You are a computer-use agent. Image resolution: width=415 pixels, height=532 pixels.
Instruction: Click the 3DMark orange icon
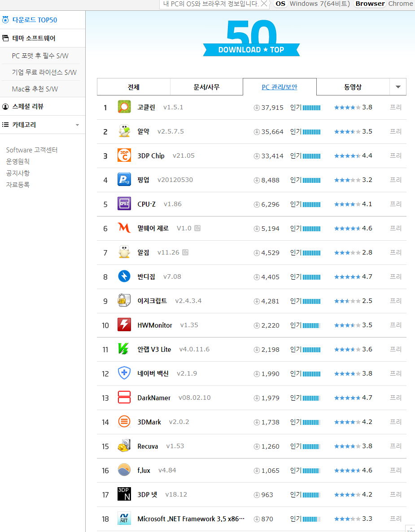(124, 422)
